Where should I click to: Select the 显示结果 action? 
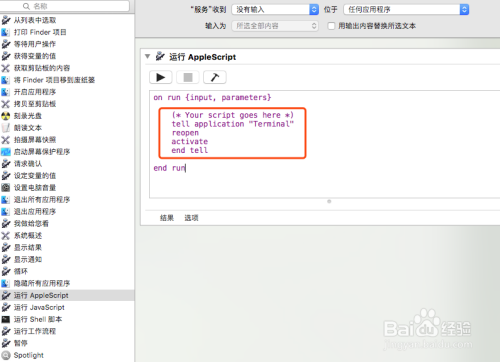coord(67,247)
